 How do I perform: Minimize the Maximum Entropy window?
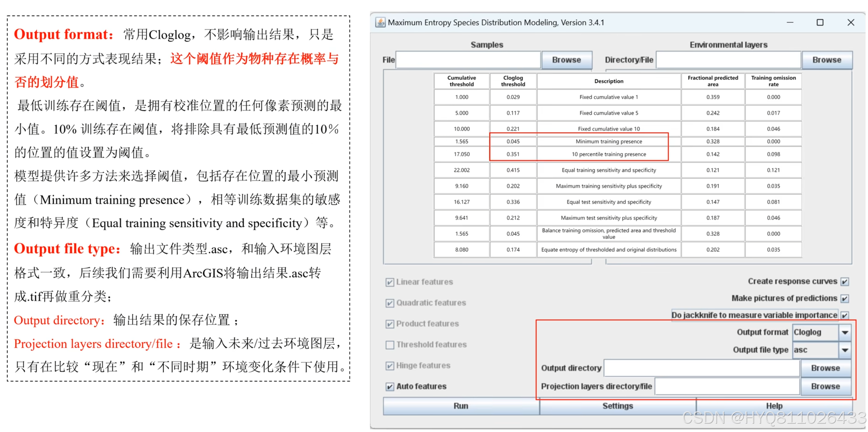pyautogui.click(x=790, y=23)
